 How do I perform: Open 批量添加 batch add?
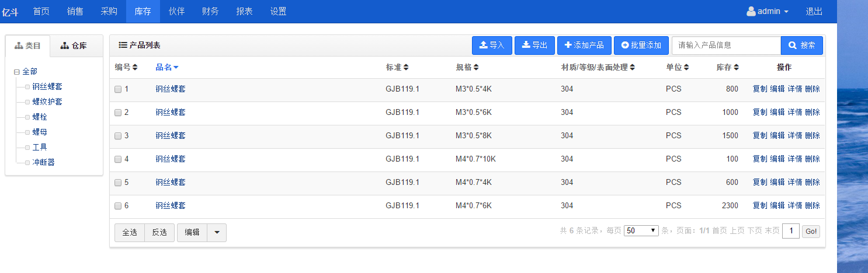click(x=641, y=45)
